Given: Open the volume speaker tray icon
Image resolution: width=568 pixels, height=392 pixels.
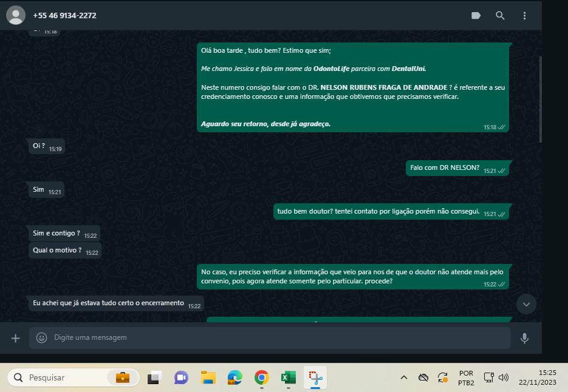Looking at the screenshot, I should (504, 377).
